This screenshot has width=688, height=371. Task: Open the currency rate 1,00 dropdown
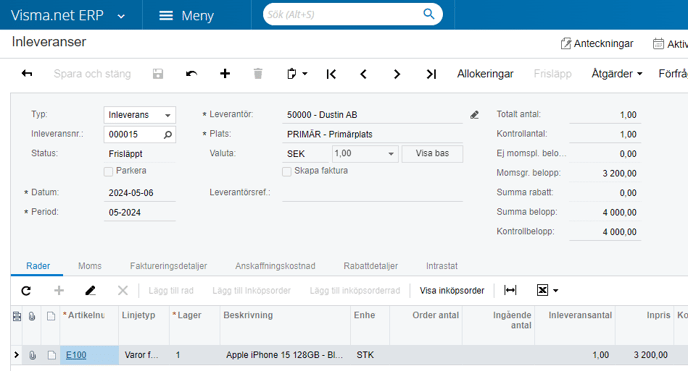pos(365,153)
